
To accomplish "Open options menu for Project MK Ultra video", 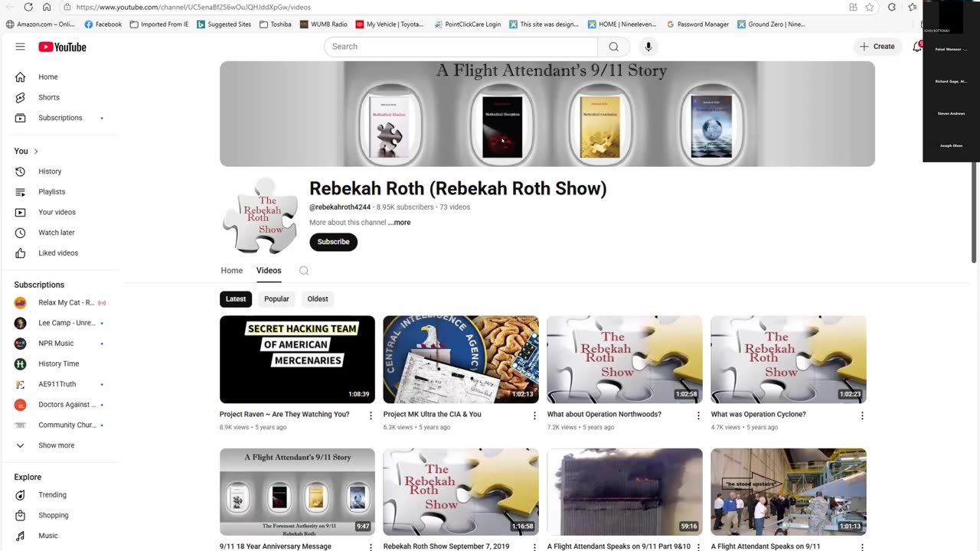I will pos(534,416).
